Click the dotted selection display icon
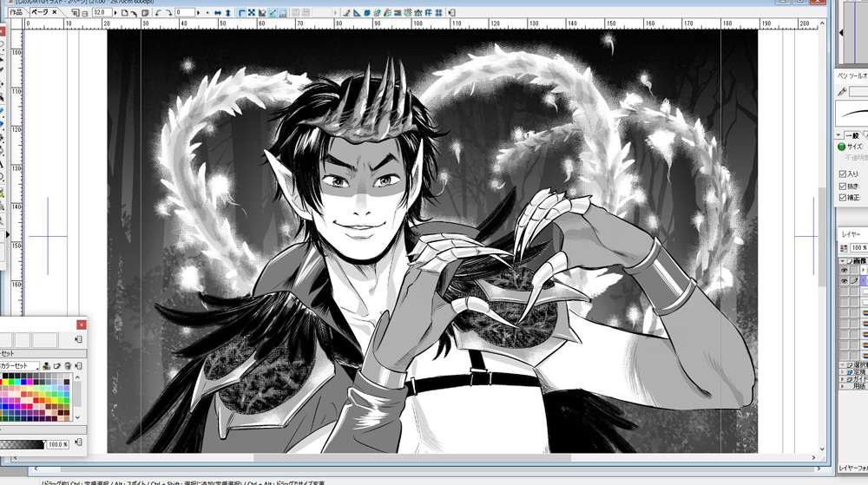868x485 pixels. pyautogui.click(x=283, y=12)
